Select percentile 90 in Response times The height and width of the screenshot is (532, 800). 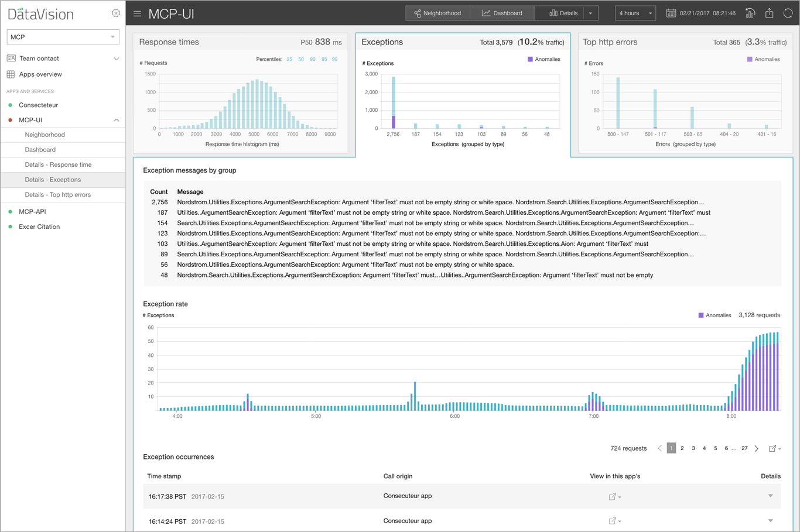tap(313, 59)
